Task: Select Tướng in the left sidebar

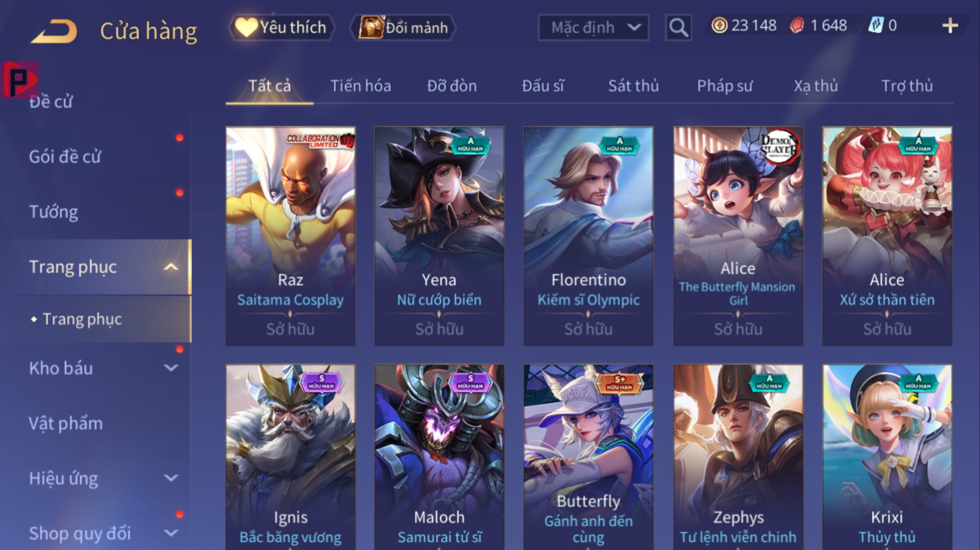Action: (x=53, y=212)
